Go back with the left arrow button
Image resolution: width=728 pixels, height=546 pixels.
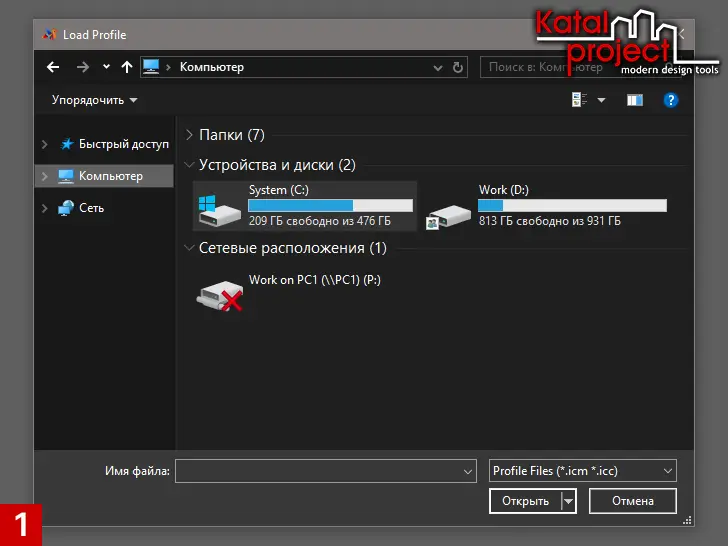click(x=53, y=67)
